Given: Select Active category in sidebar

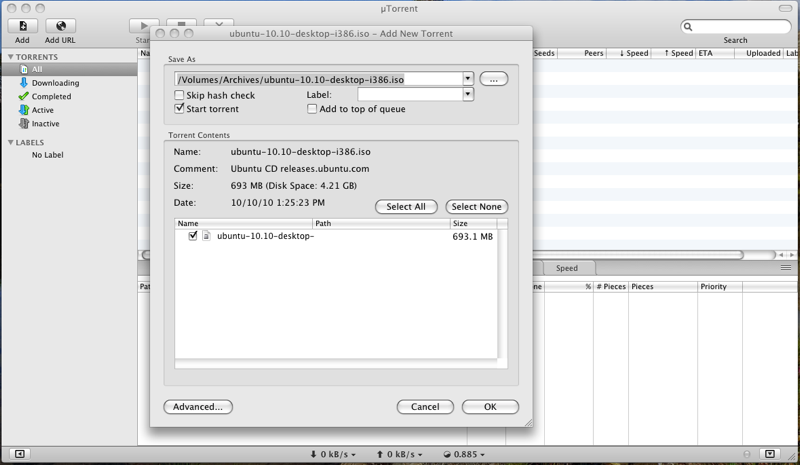Looking at the screenshot, I should click(42, 110).
